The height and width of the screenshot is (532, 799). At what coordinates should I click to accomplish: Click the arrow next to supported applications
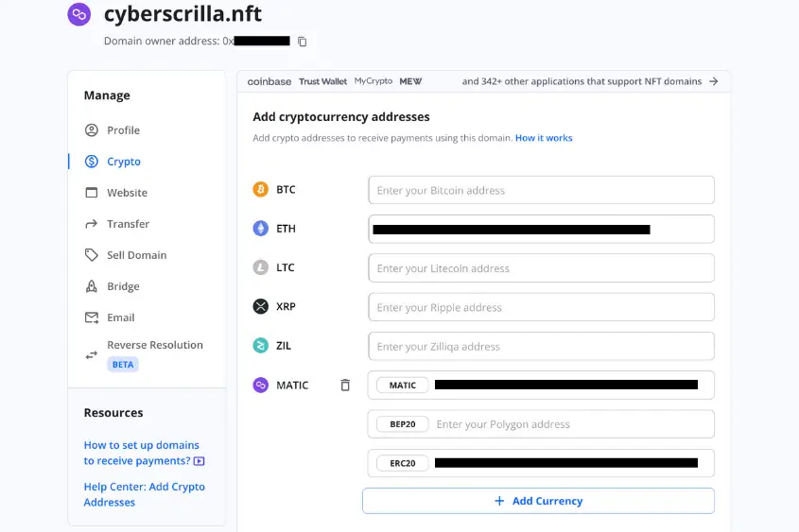click(x=714, y=81)
